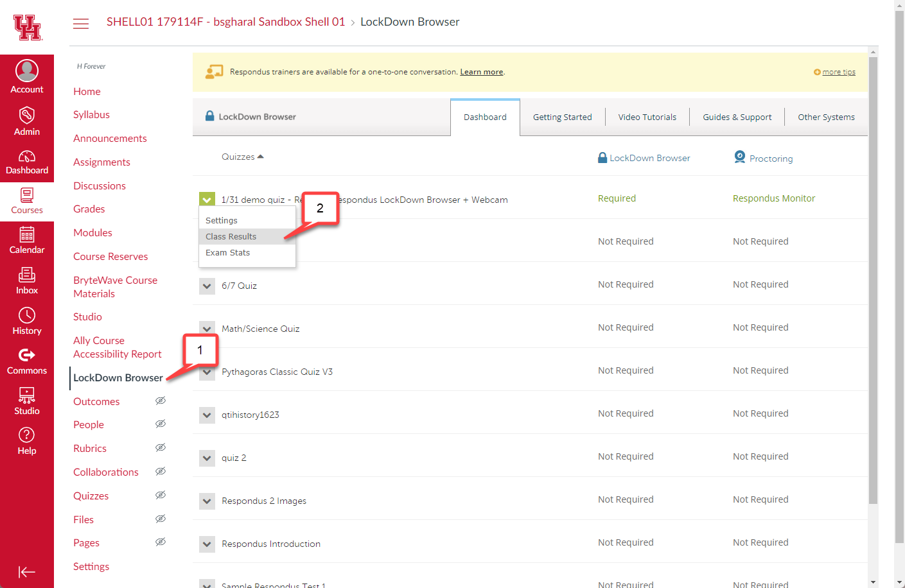
Task: Click the inner panel scroll up arrow
Action: coord(873,51)
